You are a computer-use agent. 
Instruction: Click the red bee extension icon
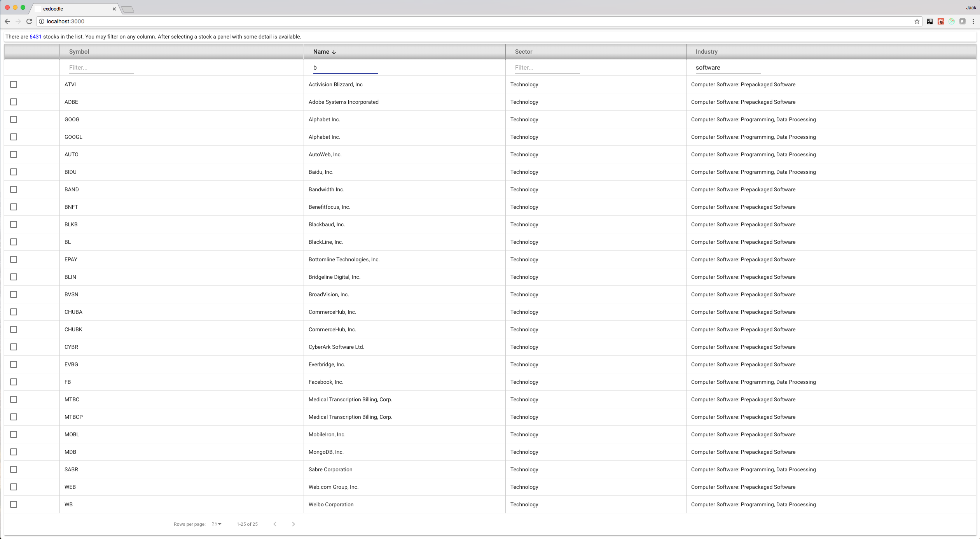coord(941,21)
